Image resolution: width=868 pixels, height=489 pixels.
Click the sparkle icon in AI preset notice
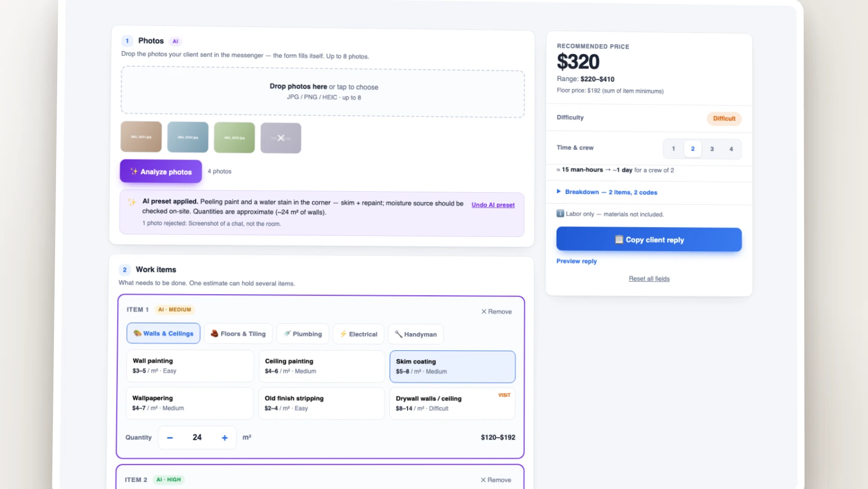point(132,202)
